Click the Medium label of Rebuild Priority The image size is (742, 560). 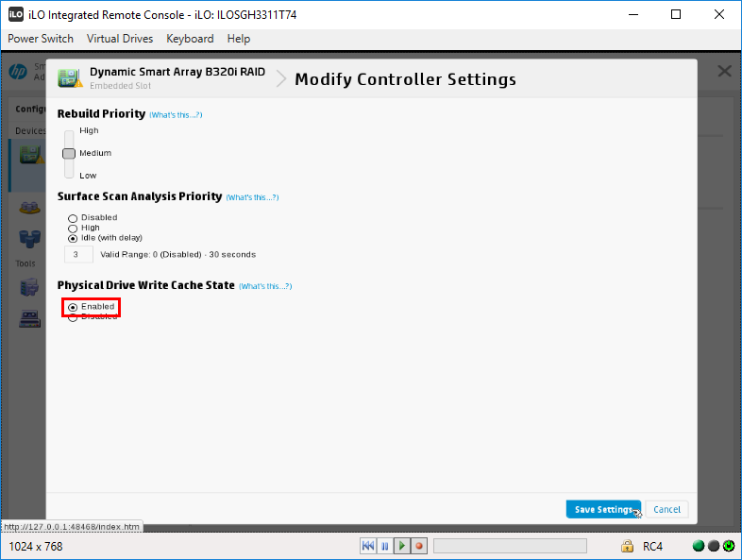(95, 153)
